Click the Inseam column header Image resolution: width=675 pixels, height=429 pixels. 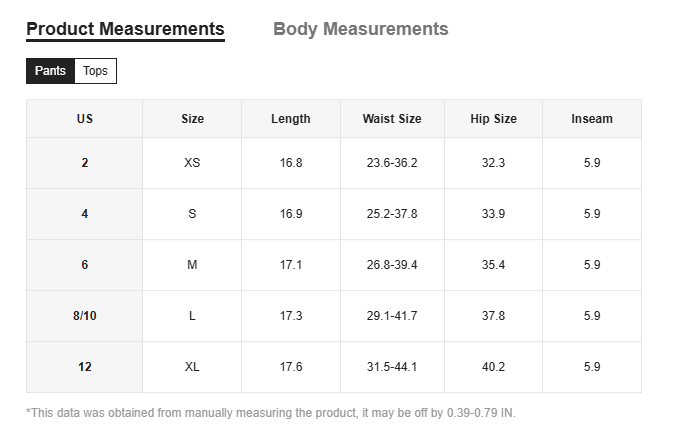click(x=592, y=119)
